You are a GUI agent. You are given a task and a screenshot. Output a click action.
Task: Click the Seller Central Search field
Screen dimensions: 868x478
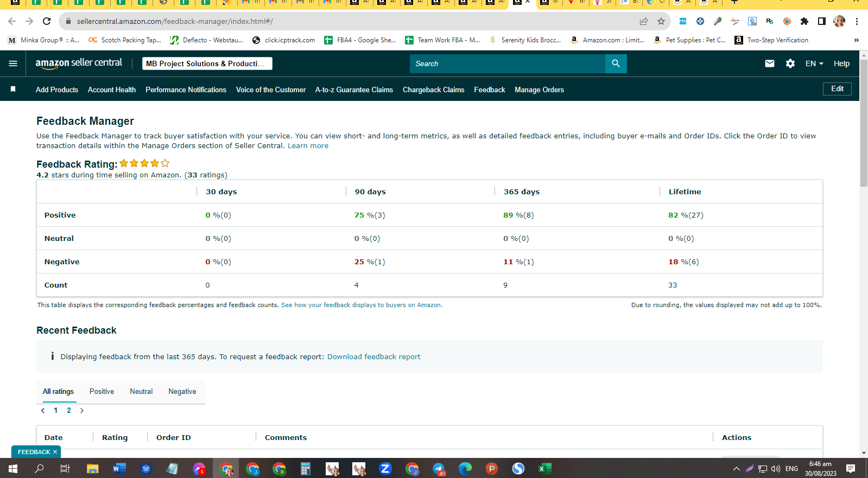(508, 63)
